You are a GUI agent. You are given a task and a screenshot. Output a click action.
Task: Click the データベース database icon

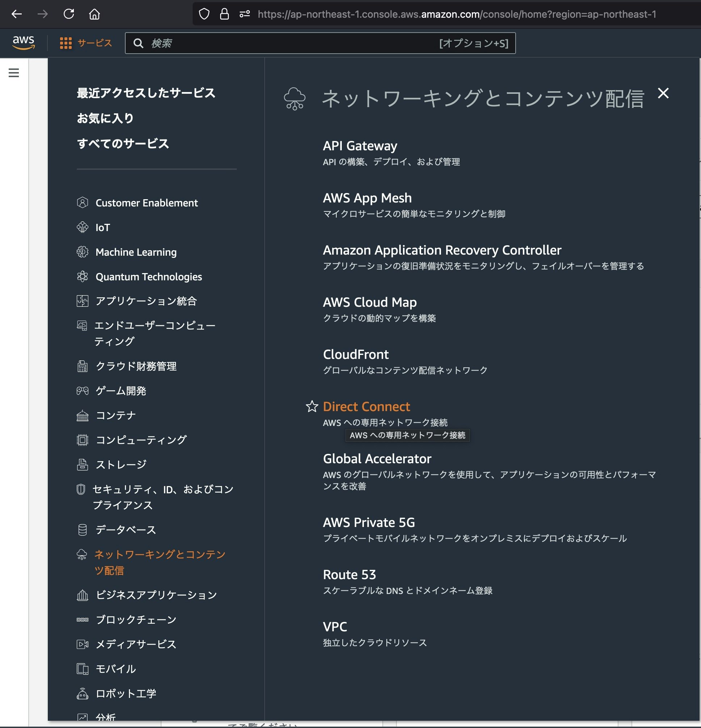click(x=83, y=530)
